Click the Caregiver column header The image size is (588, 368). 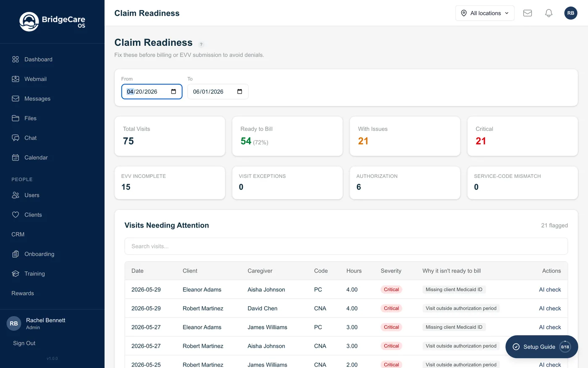coord(260,271)
